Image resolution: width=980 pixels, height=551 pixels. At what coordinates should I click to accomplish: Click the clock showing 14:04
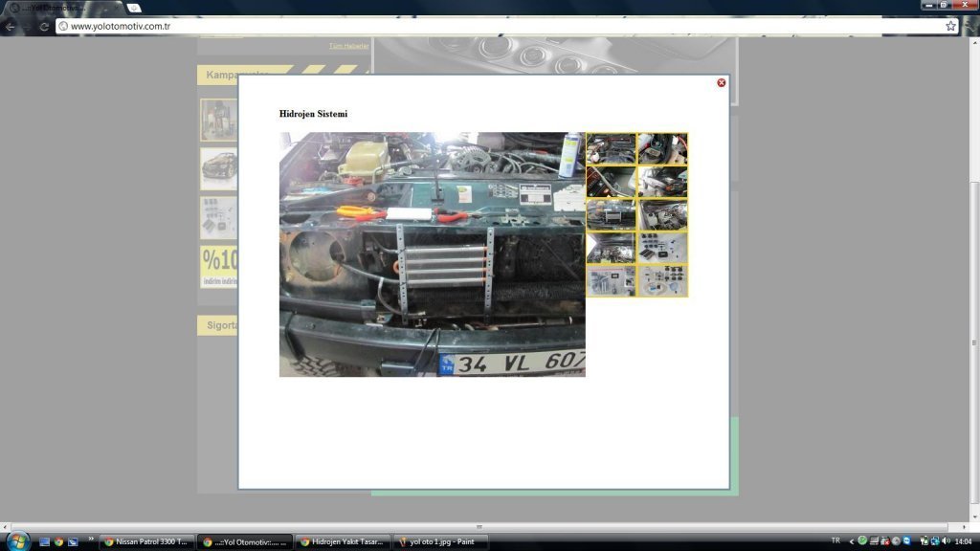[x=963, y=541]
